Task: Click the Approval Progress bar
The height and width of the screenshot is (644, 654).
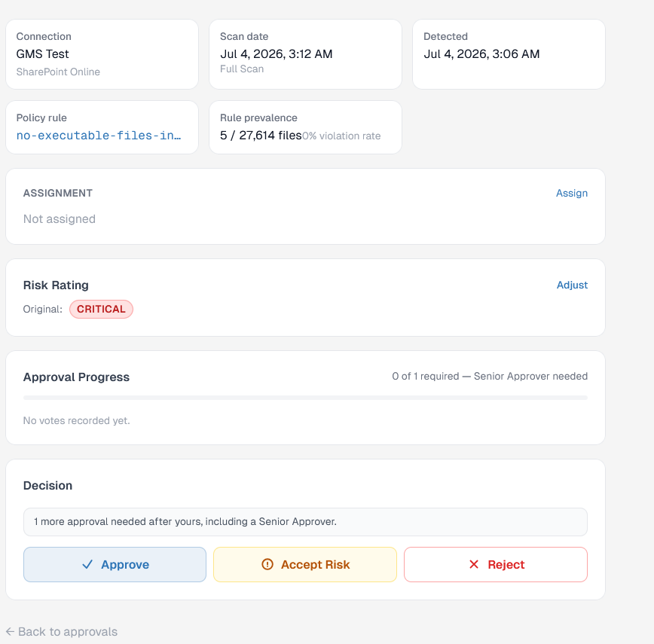Action: (305, 398)
